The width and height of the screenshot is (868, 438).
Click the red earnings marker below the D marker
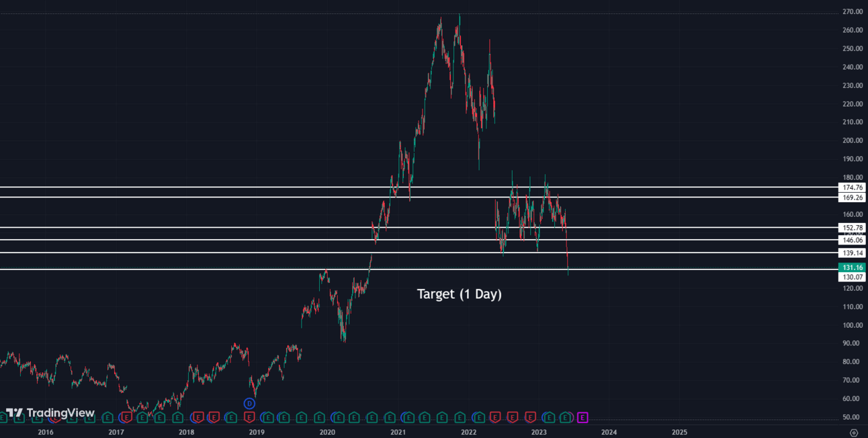[x=249, y=417]
